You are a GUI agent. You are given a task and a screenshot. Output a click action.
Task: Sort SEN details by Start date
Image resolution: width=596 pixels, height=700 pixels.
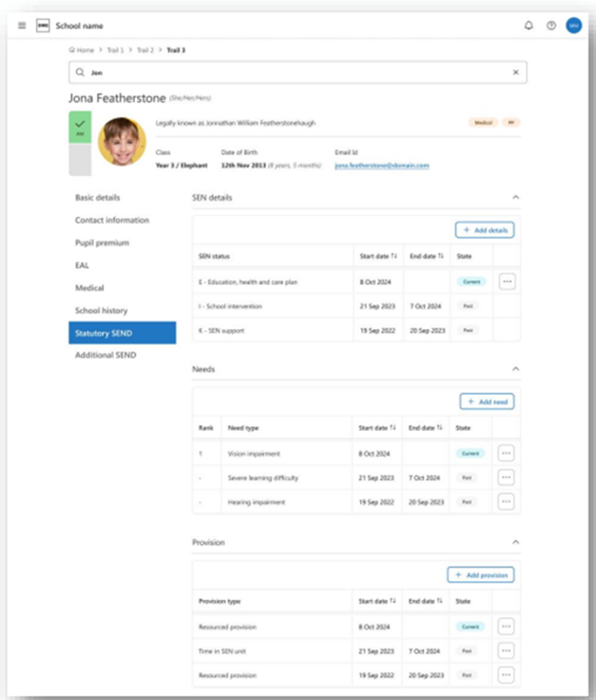(393, 257)
